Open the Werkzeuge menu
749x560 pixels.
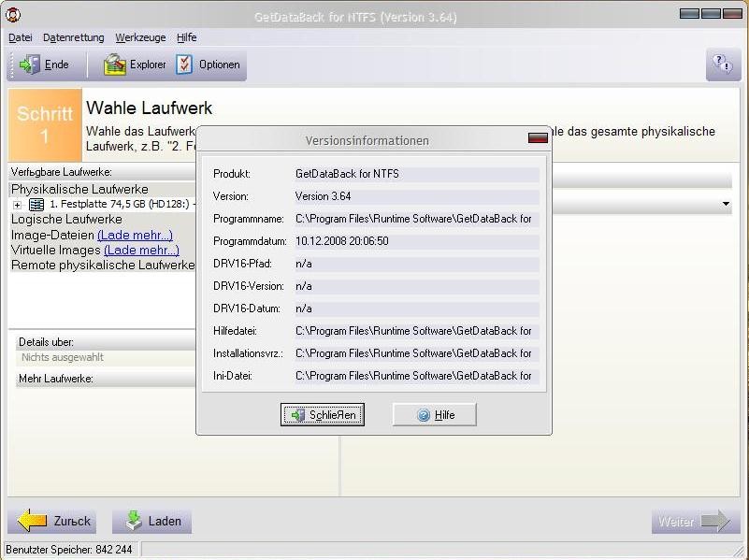pos(140,37)
